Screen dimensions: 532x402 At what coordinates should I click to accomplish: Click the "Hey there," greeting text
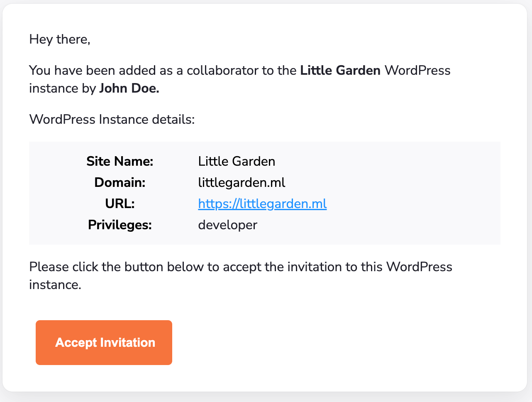coord(60,39)
